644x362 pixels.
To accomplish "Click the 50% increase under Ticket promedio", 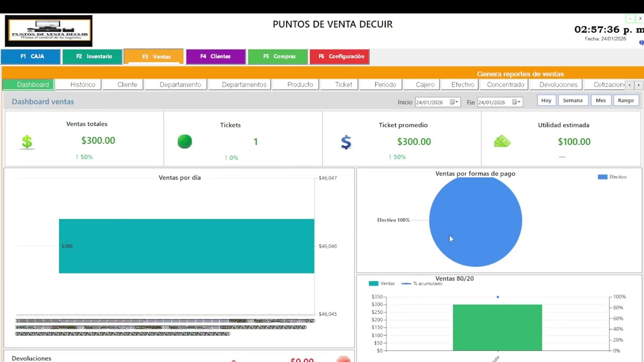I will tap(397, 157).
